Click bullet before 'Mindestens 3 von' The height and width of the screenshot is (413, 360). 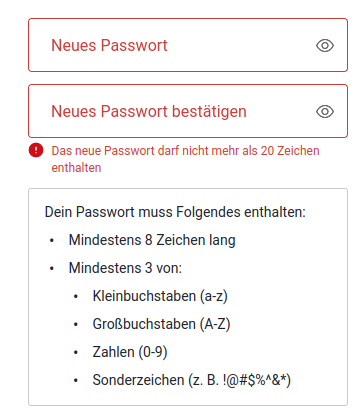pos(52,268)
